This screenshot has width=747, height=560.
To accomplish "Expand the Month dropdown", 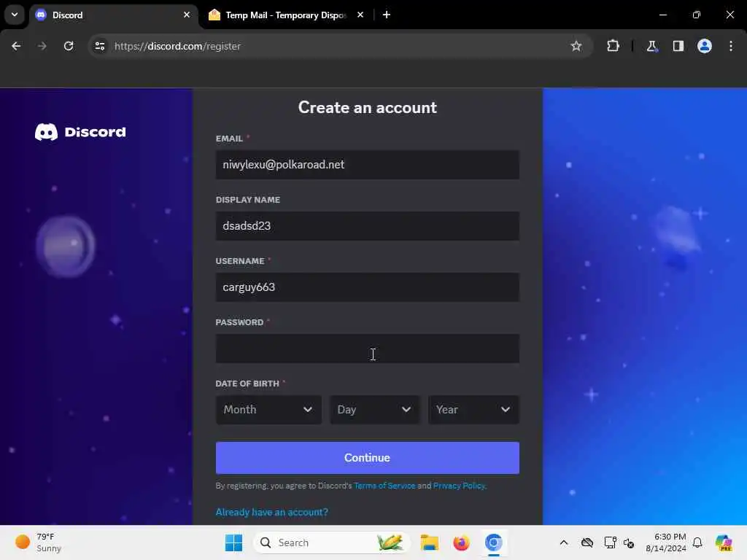I will (x=268, y=410).
